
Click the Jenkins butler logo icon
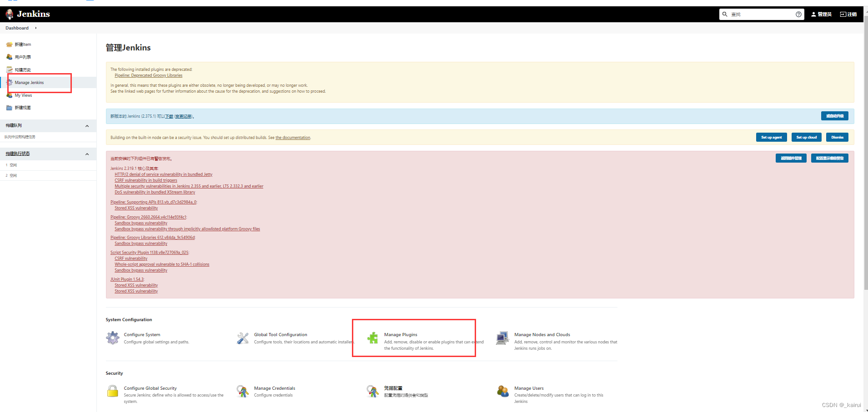click(x=10, y=14)
